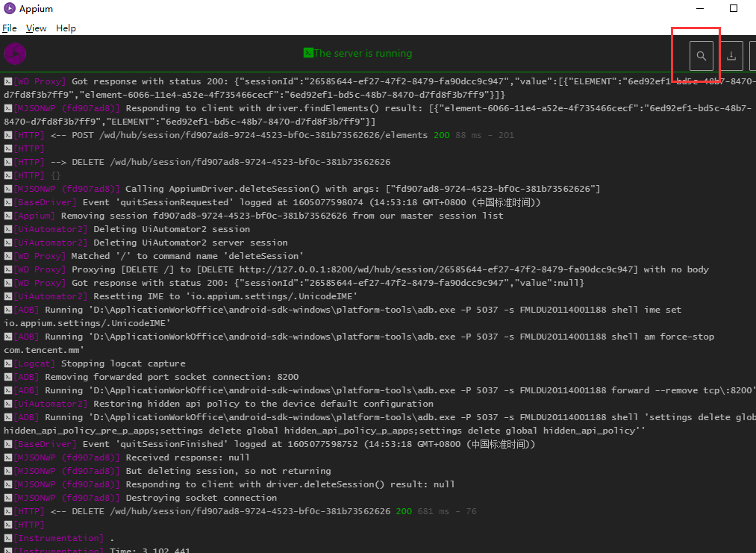
Task: Click 'Responding to client with driver.findElements()' line
Action: [378, 115]
